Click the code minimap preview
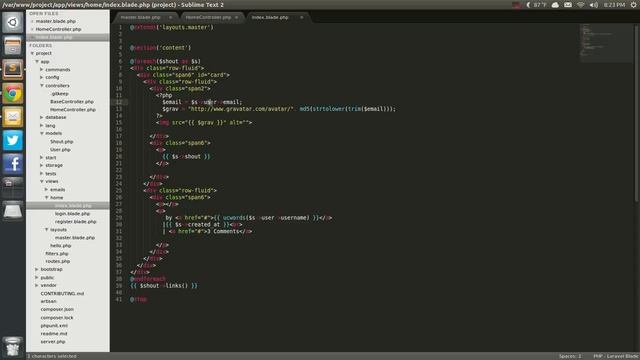Image resolution: width=640 pixels, height=360 pixels. (x=606, y=43)
